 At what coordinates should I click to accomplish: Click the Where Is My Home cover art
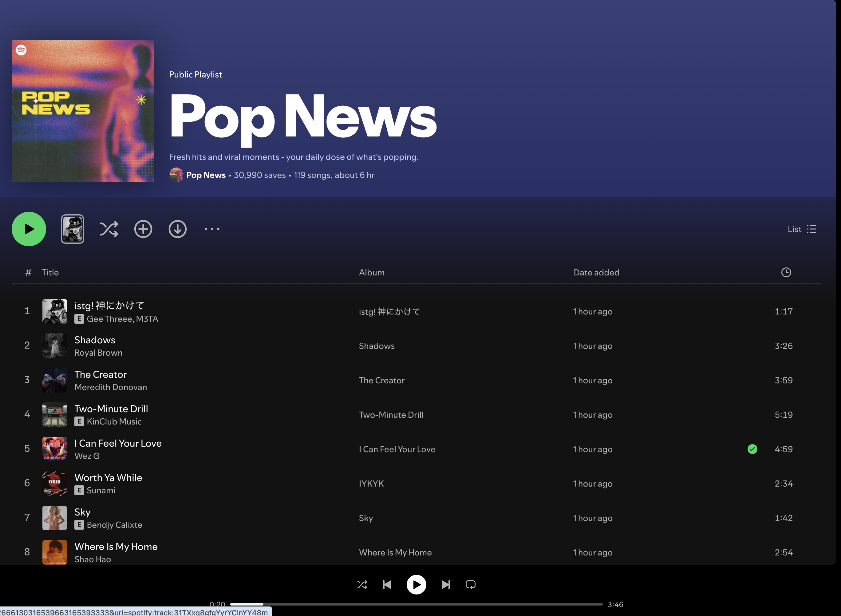54,552
